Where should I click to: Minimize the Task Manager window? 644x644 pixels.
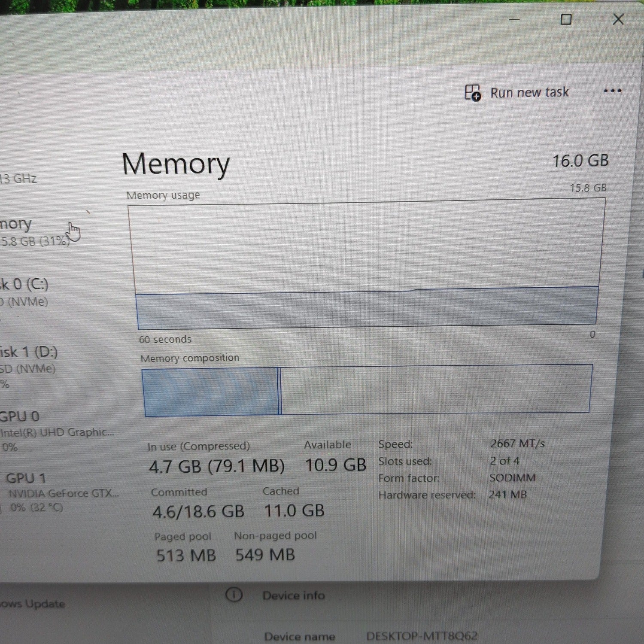[514, 20]
